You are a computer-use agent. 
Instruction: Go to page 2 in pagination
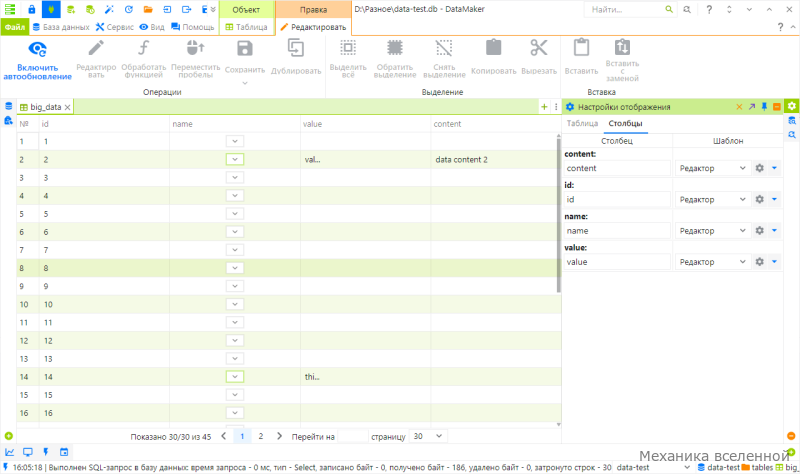coord(261,436)
